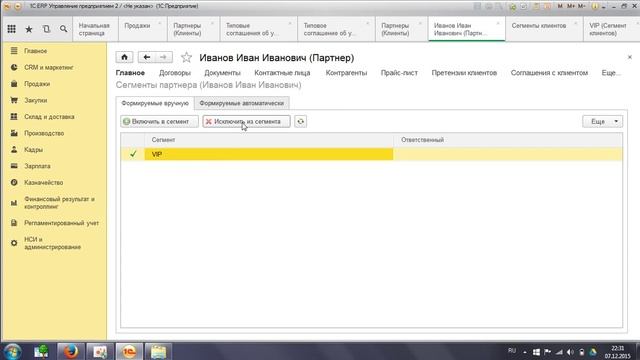Close the Иванов Иван Иванович form
Screen dimensions: 640x360
pos(629,57)
